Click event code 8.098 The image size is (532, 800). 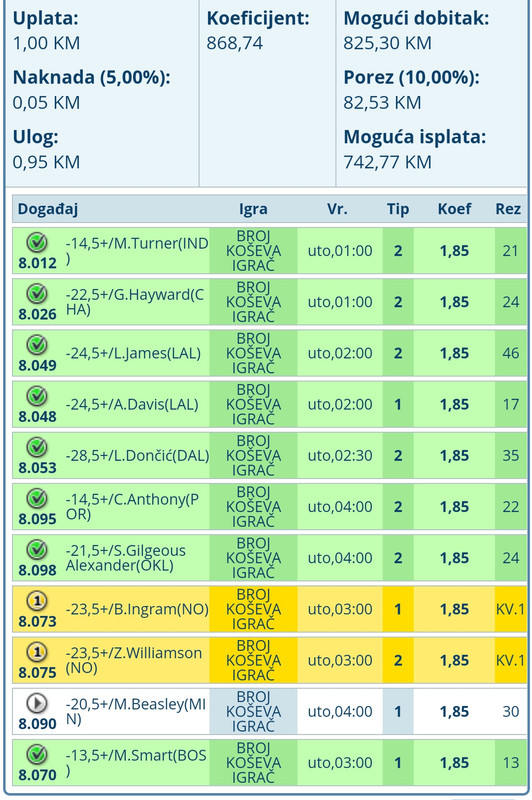pos(37,570)
